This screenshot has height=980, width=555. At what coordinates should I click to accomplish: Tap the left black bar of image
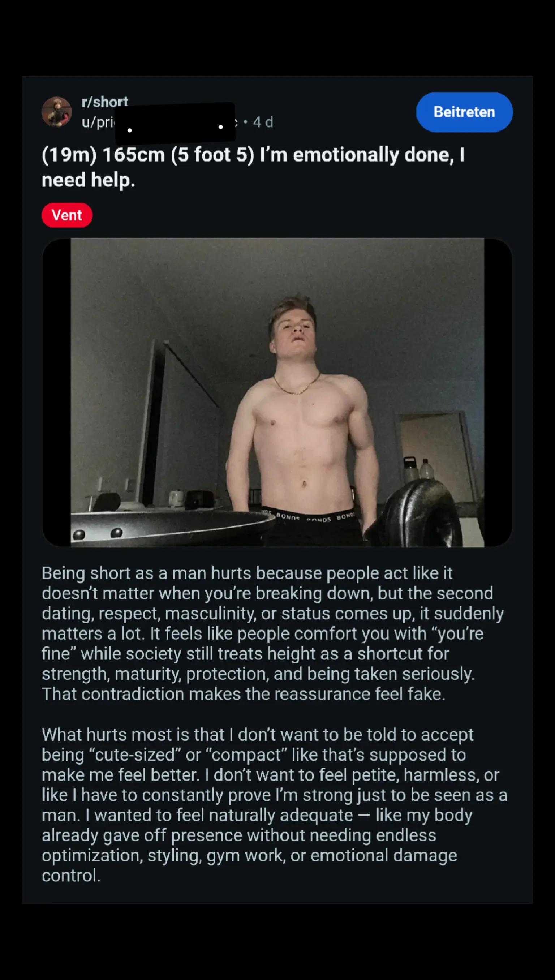(56, 392)
